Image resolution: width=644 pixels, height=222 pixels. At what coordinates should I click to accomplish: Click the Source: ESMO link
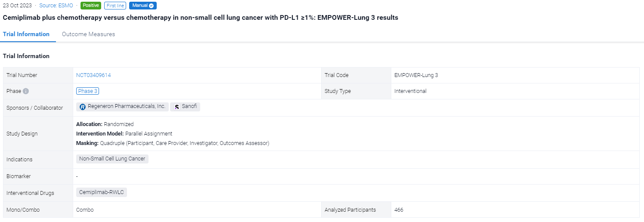tap(56, 6)
